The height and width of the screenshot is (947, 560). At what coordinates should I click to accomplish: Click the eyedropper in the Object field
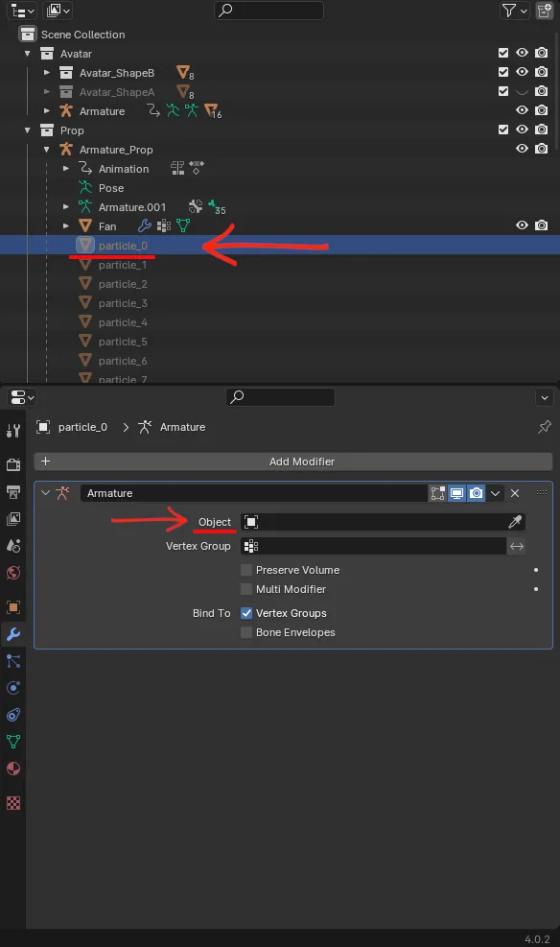515,522
